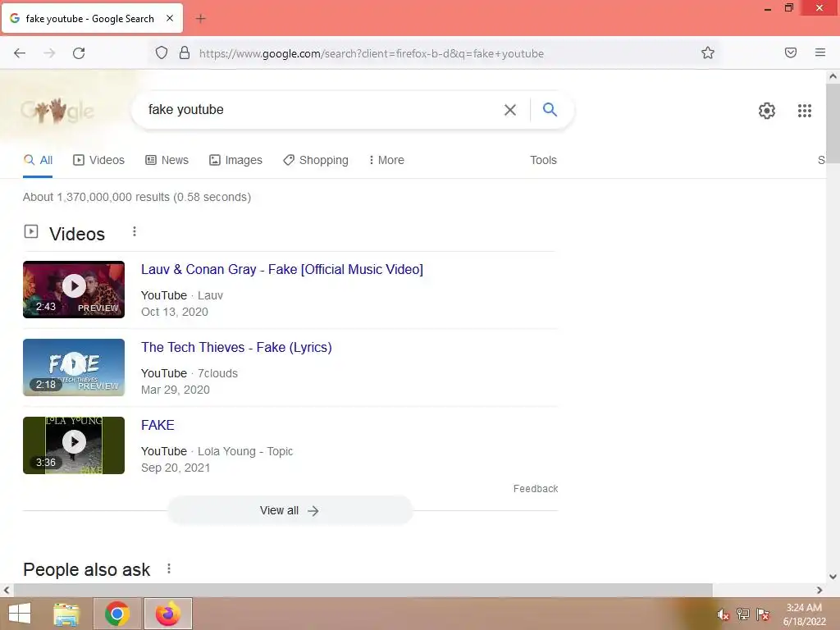Close the 'fake youtube - Google Search' tab
The width and height of the screenshot is (840, 630).
point(169,18)
